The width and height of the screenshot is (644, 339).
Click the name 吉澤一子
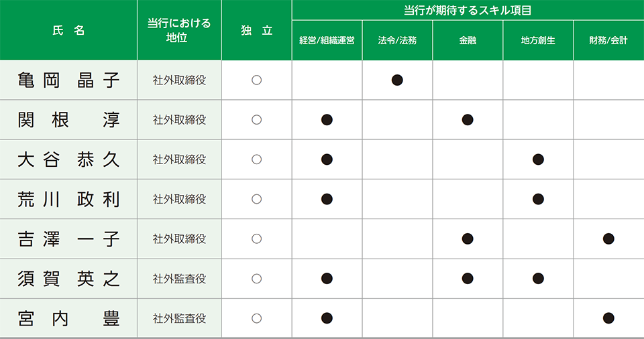tap(68, 239)
